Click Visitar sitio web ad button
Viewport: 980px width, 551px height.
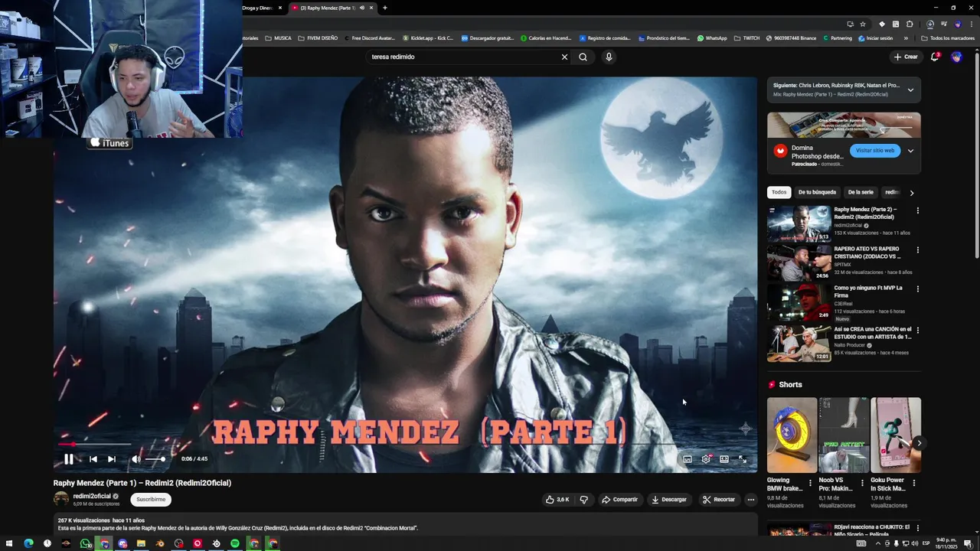pos(875,151)
